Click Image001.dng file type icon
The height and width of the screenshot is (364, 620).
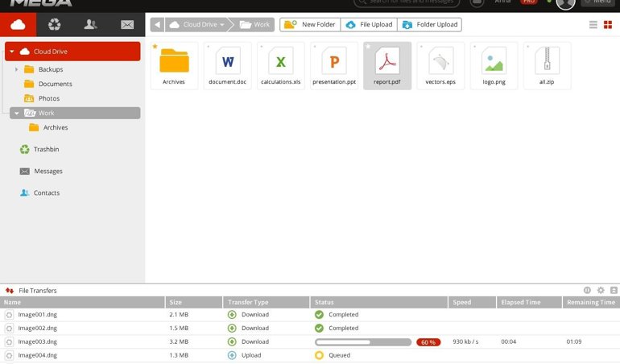[9, 315]
